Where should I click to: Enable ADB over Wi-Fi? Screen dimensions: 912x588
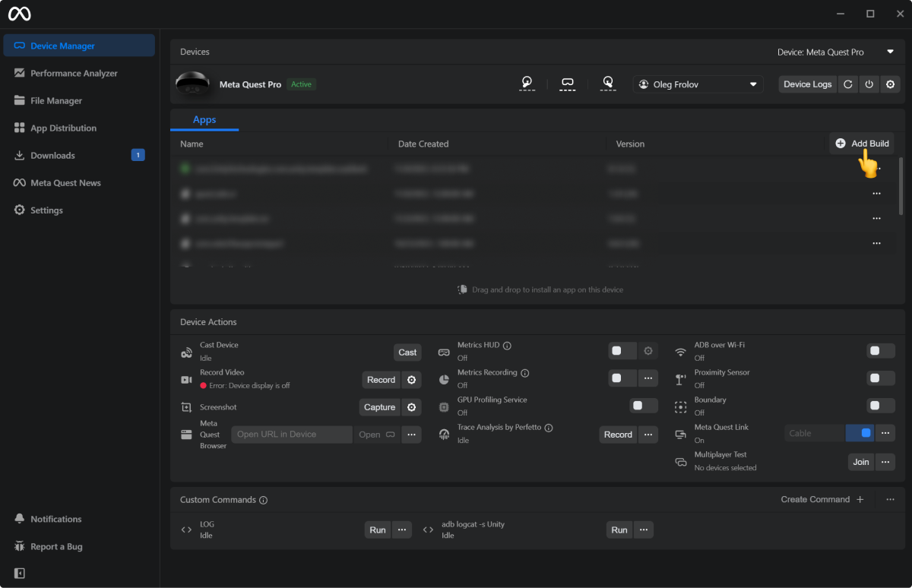click(881, 351)
